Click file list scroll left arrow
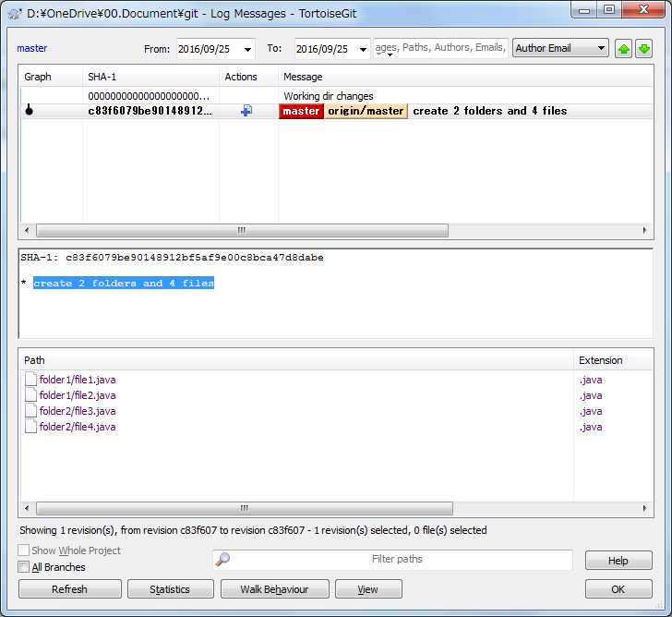This screenshot has width=672, height=617. pyautogui.click(x=27, y=508)
